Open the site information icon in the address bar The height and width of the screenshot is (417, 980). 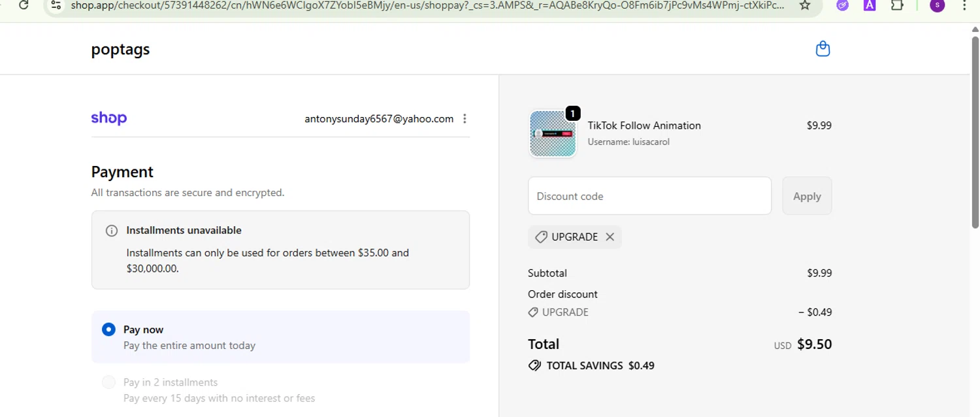(56, 5)
